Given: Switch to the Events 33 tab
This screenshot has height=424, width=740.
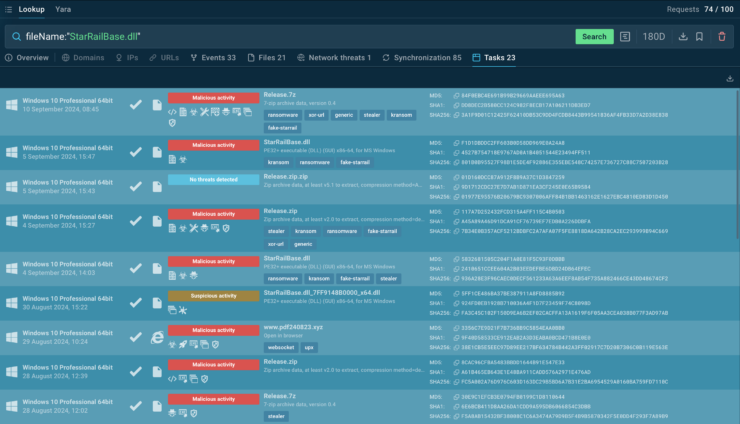Looking at the screenshot, I should click(x=212, y=58).
